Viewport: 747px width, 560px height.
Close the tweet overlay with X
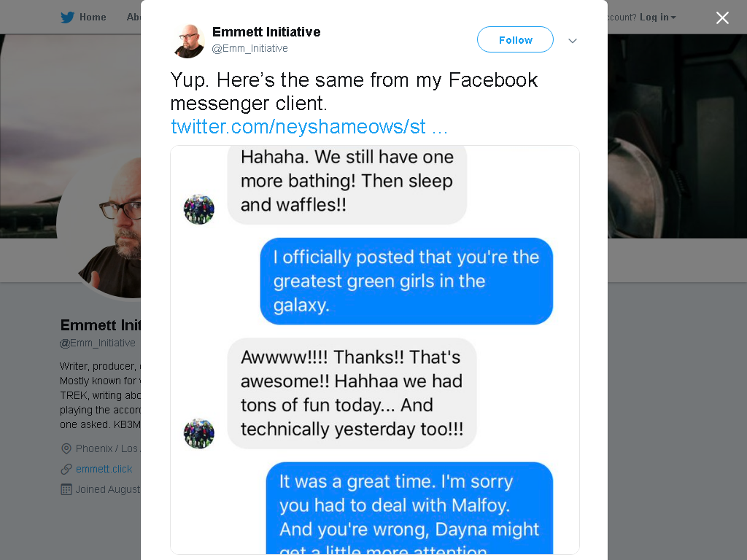[722, 17]
